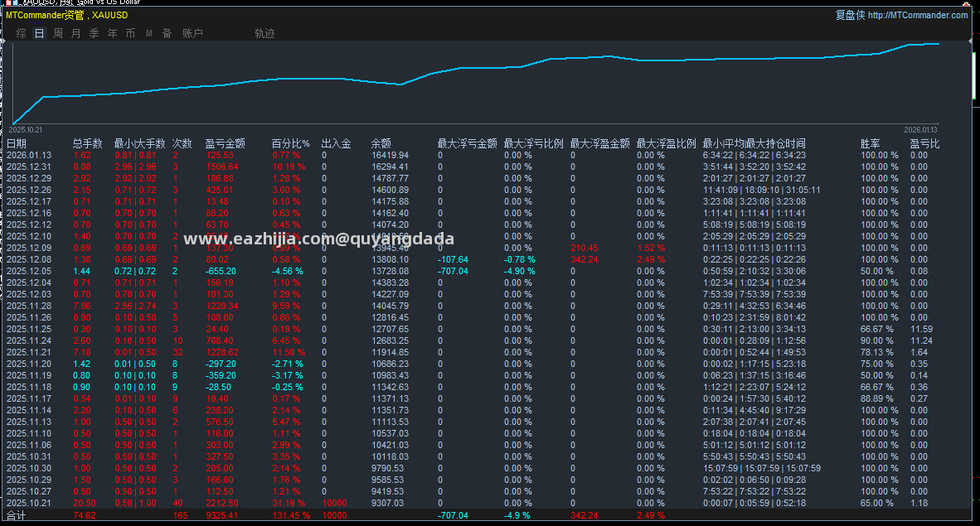
Task: Select the 2025.11.21 date row
Action: click(x=29, y=352)
